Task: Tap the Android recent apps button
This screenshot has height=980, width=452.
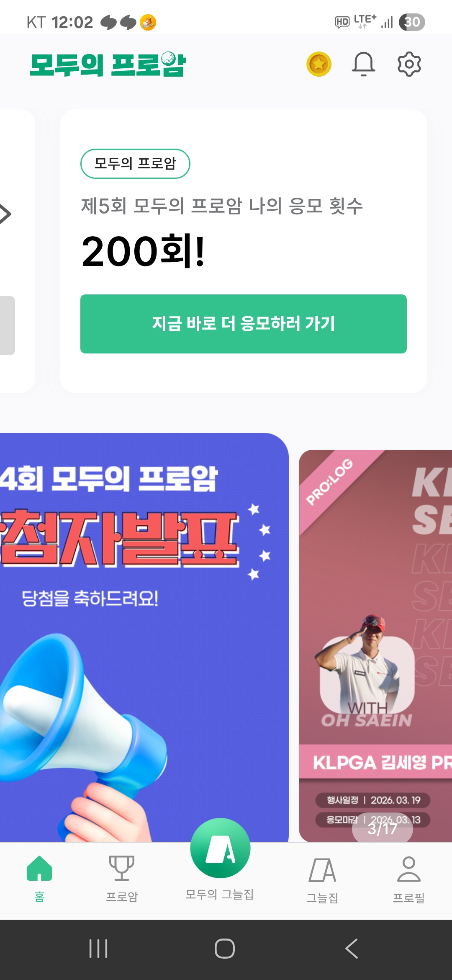Action: pos(98,949)
